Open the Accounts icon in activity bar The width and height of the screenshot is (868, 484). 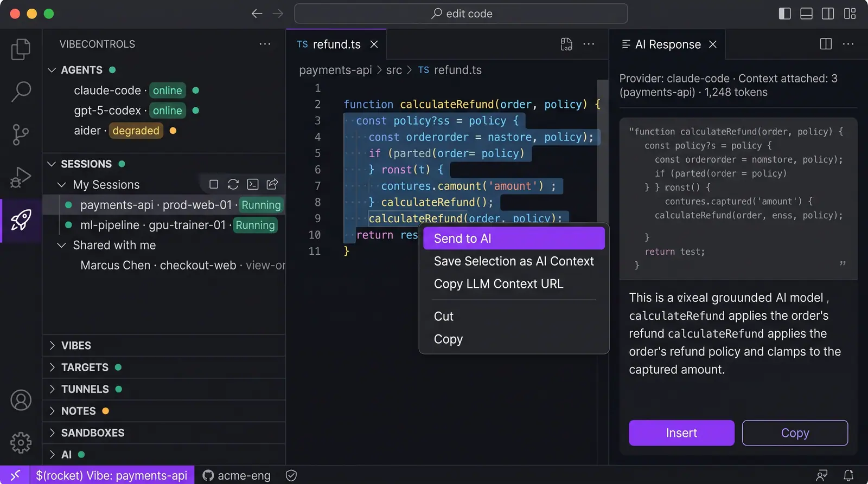21,400
